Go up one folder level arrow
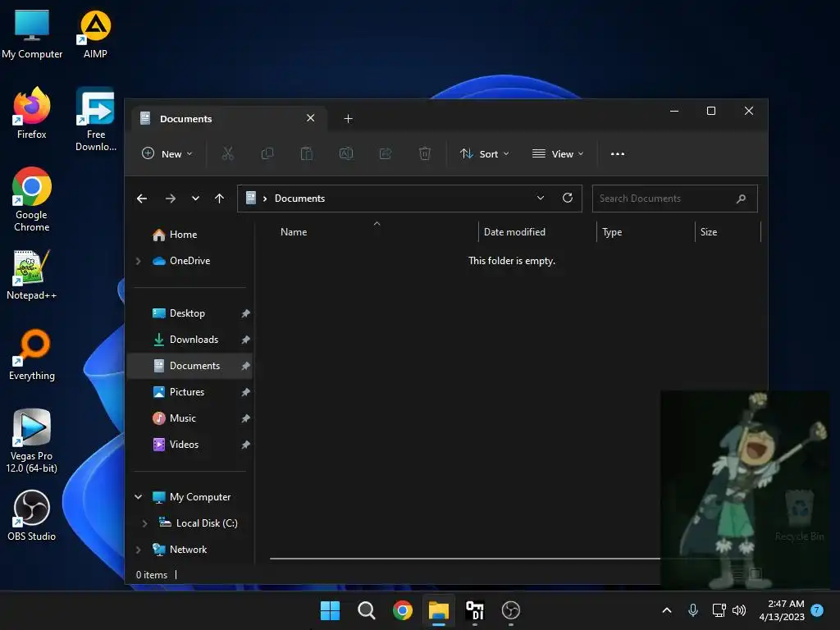This screenshot has height=630, width=840. (x=219, y=199)
